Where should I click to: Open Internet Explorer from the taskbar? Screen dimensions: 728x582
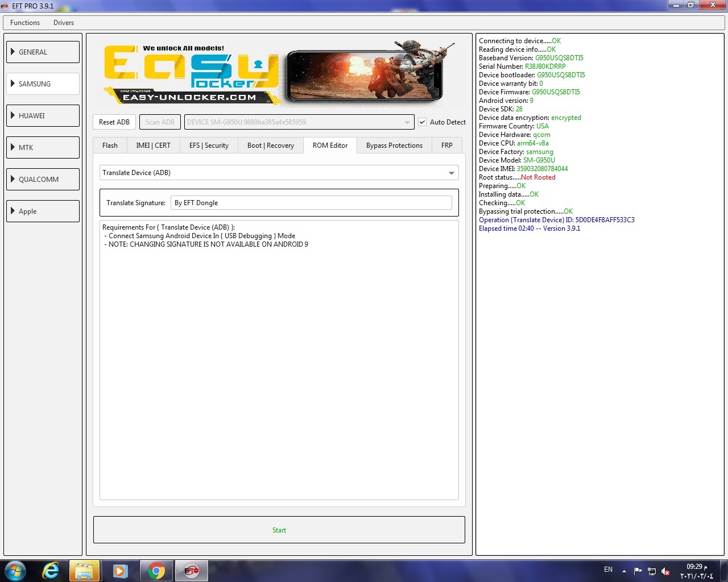pyautogui.click(x=51, y=570)
